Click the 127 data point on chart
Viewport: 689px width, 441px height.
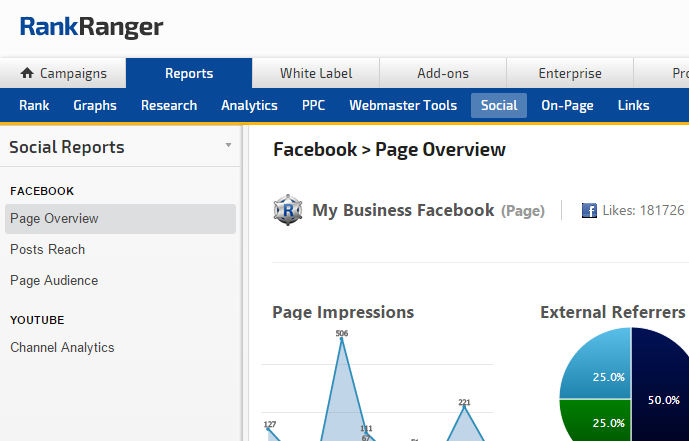[268, 428]
